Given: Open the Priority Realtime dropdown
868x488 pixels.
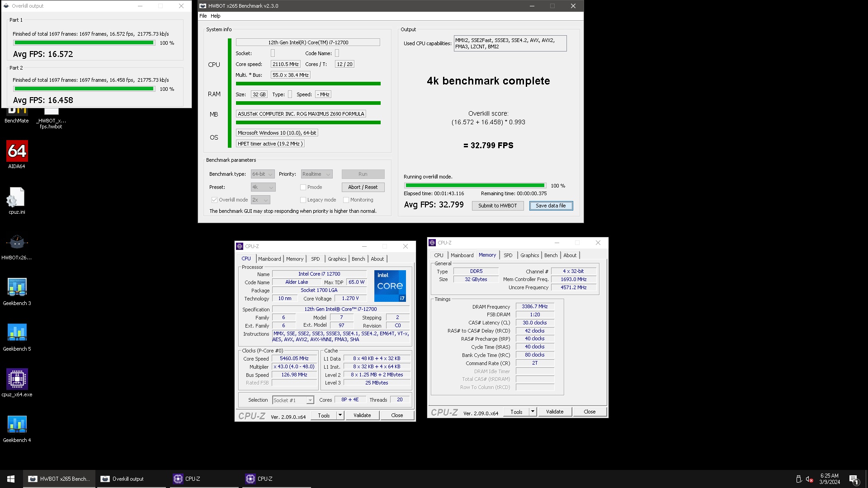Looking at the screenshot, I should click(x=317, y=174).
